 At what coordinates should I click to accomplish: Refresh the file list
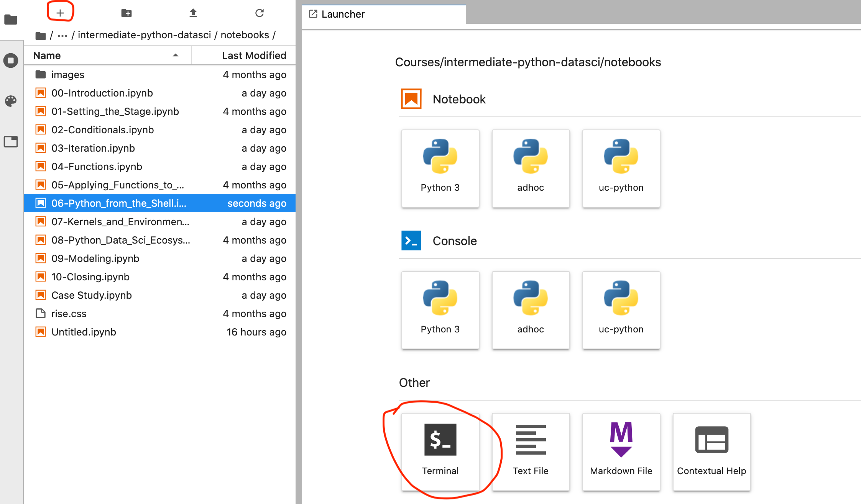coord(260,13)
